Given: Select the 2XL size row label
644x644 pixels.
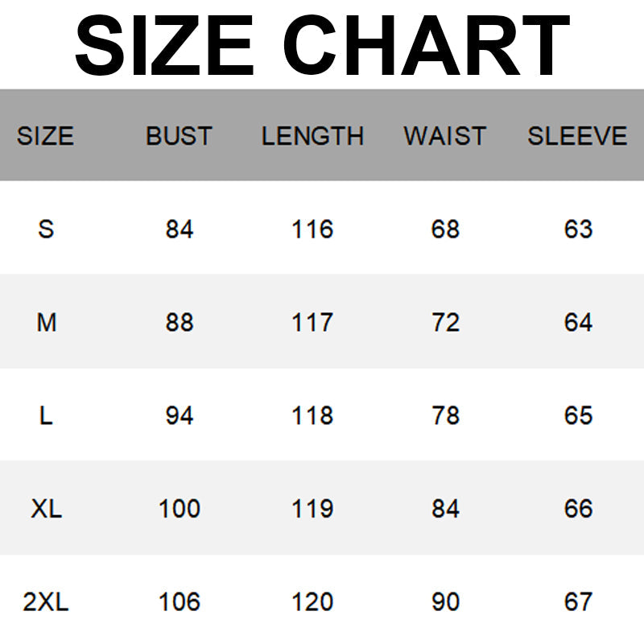Looking at the screenshot, I should [46, 602].
